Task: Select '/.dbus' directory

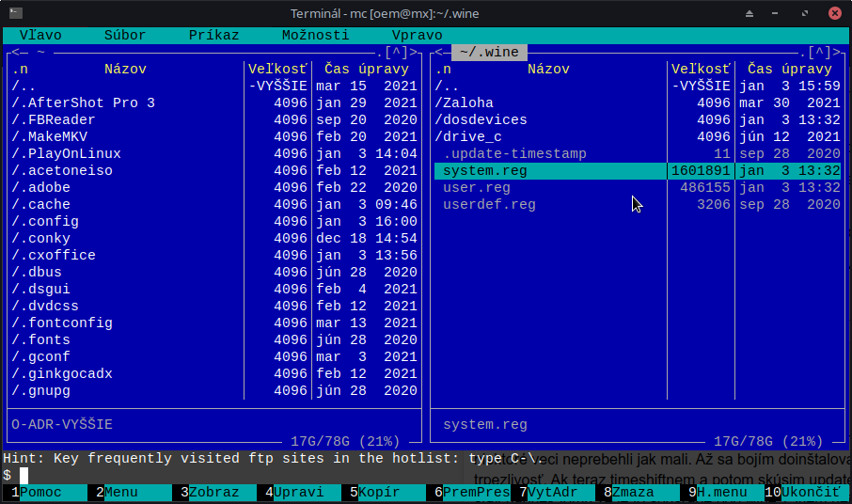Action: 214,272
